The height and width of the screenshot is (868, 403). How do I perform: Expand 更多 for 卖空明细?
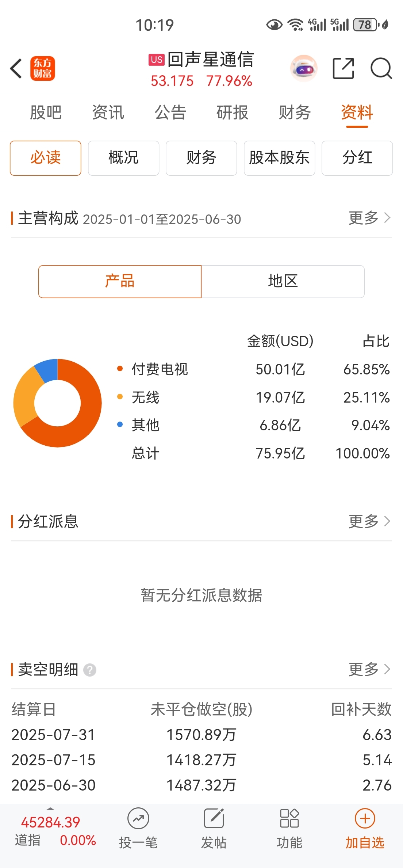point(369,669)
